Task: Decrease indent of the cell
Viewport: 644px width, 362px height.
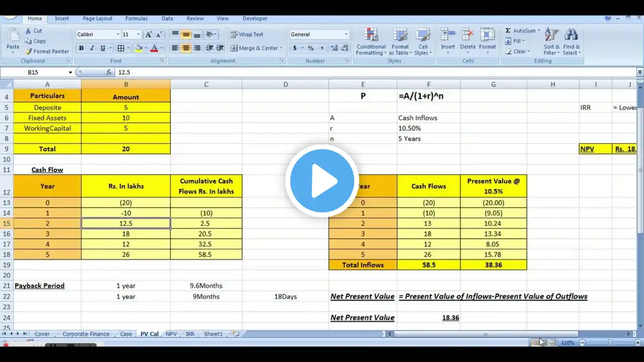Action: 210,48
